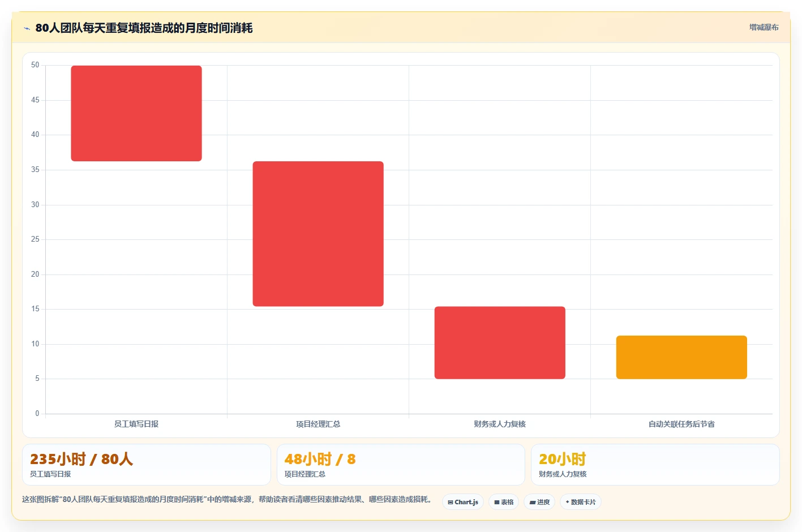Click the 数据卡片 tag
The height and width of the screenshot is (532, 802).
point(581,502)
